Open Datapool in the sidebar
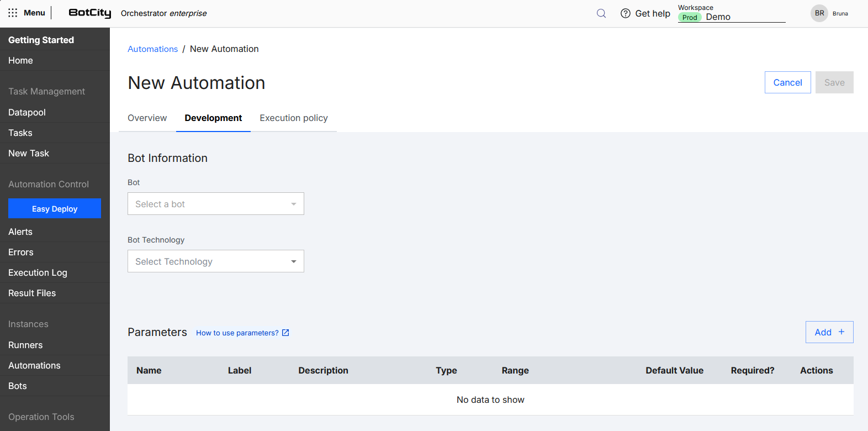The image size is (868, 431). tap(27, 112)
